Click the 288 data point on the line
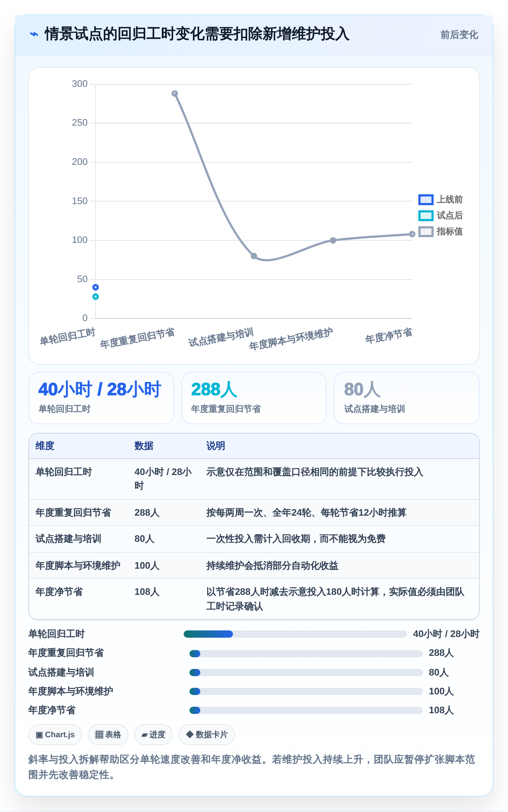Viewport: 508px width, 812px height. (x=175, y=94)
